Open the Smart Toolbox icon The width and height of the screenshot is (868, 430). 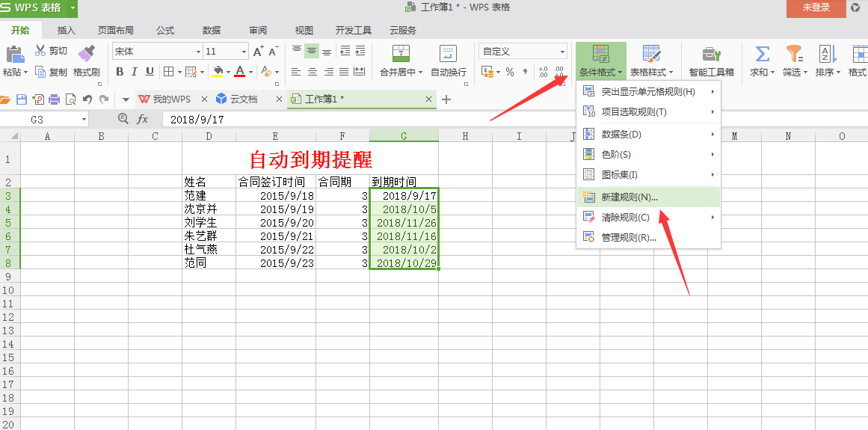(x=711, y=54)
